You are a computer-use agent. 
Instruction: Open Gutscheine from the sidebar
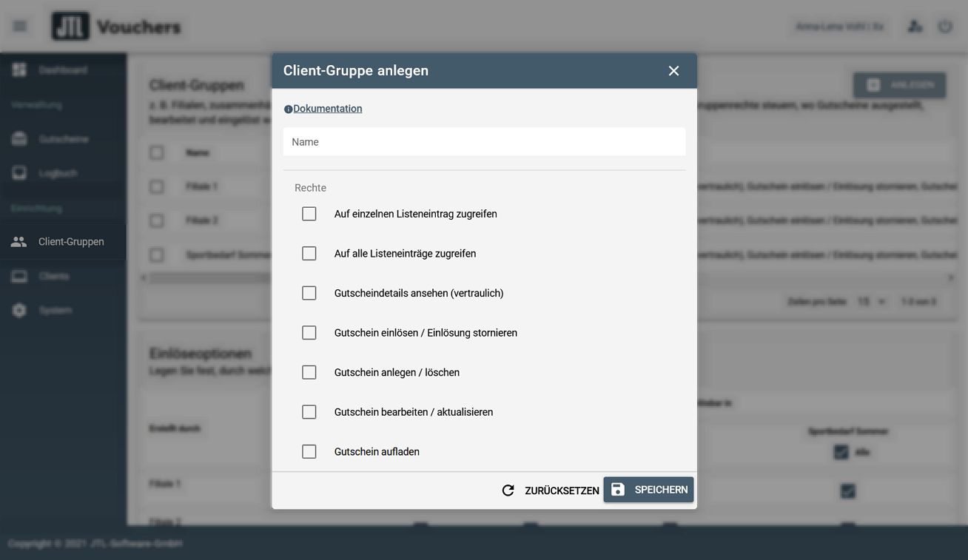[63, 139]
